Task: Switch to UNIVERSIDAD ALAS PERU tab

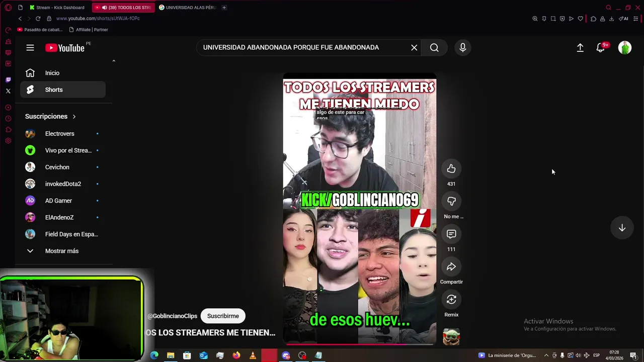Action: 188,8
